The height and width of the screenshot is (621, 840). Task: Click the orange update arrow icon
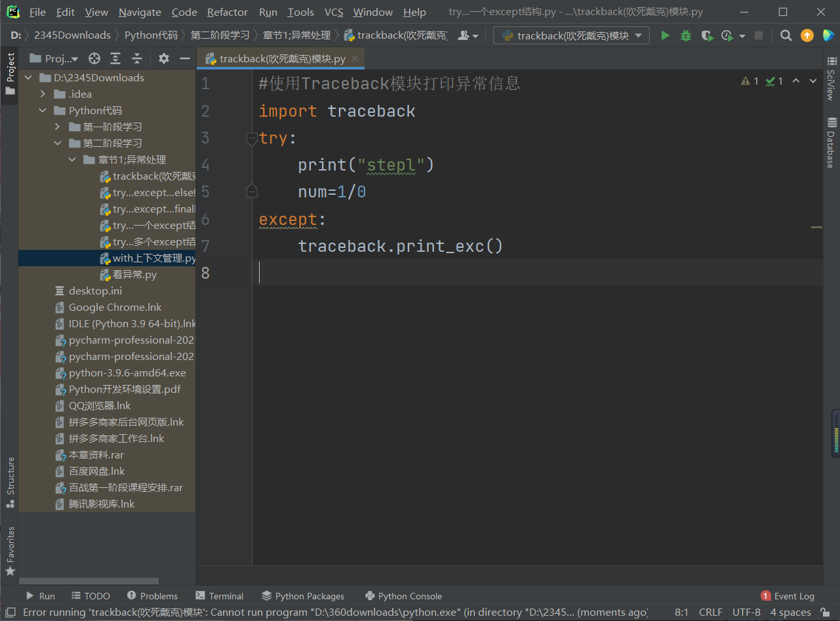[808, 36]
